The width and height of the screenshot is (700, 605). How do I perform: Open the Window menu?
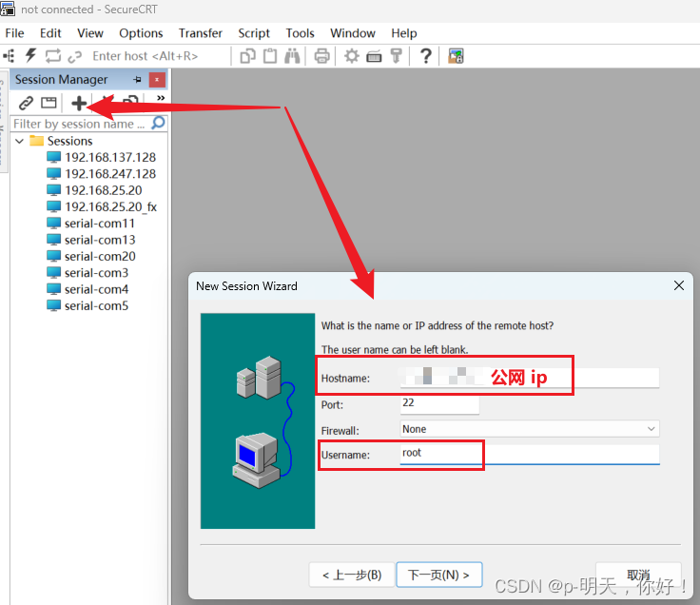pos(353,33)
